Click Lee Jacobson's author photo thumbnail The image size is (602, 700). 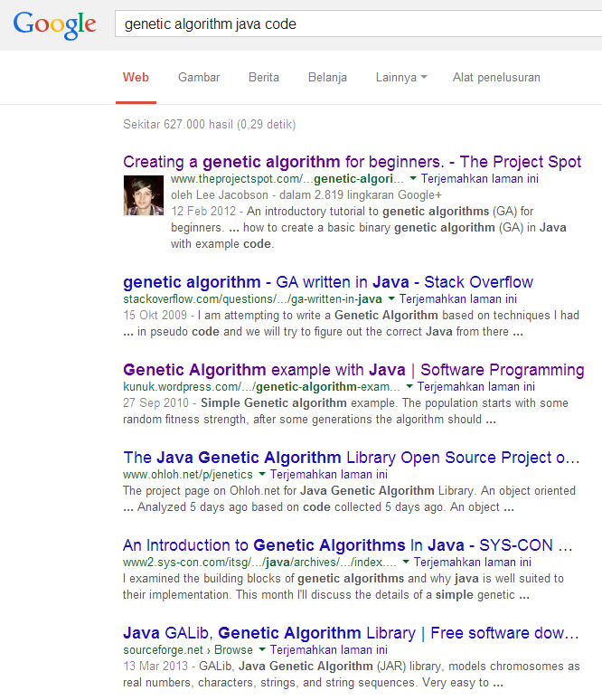143,196
